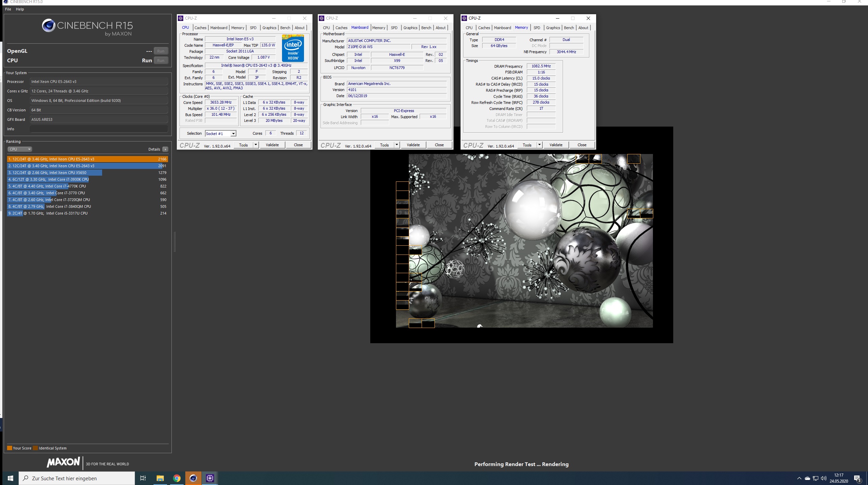Viewport: 868px width, 485px height.
Task: Click Validate in Memory CPU-Z window
Action: (x=556, y=145)
